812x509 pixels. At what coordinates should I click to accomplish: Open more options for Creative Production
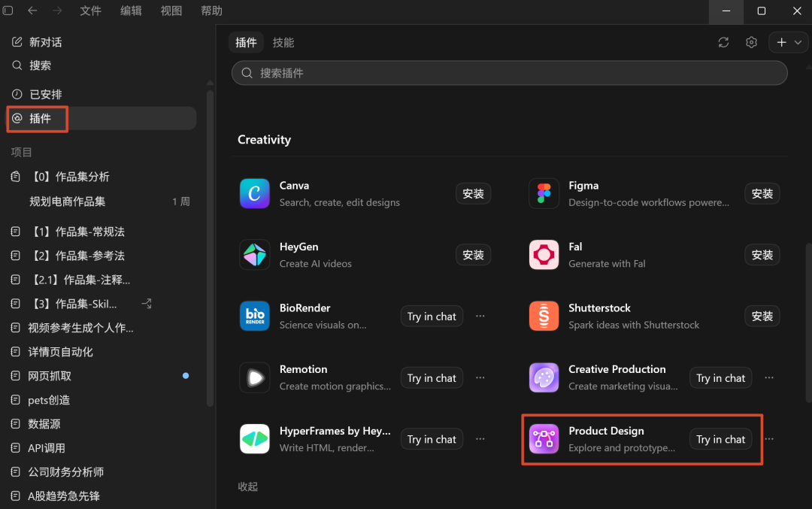(x=769, y=377)
